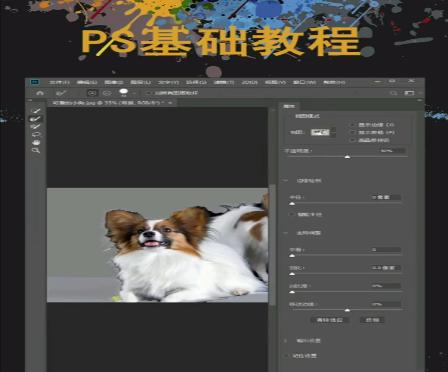Click the Smooth slider handle
The height and width of the screenshot is (372, 448).
tap(292, 255)
